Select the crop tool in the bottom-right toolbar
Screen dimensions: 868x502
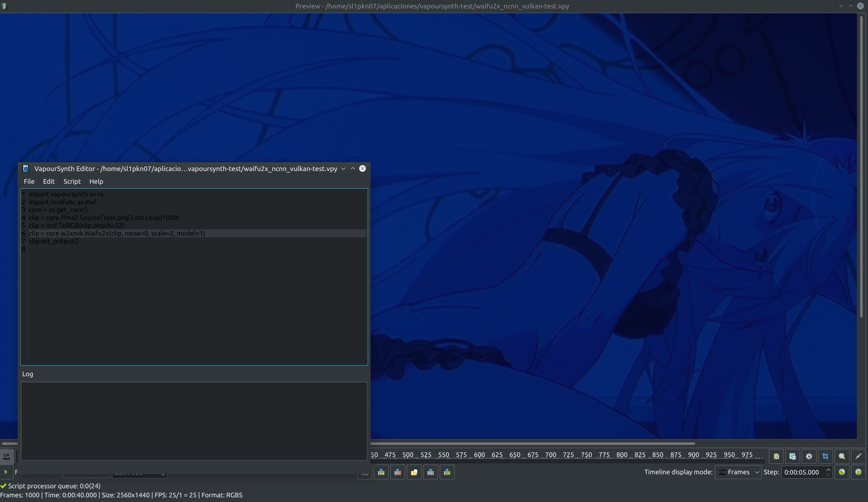click(826, 456)
